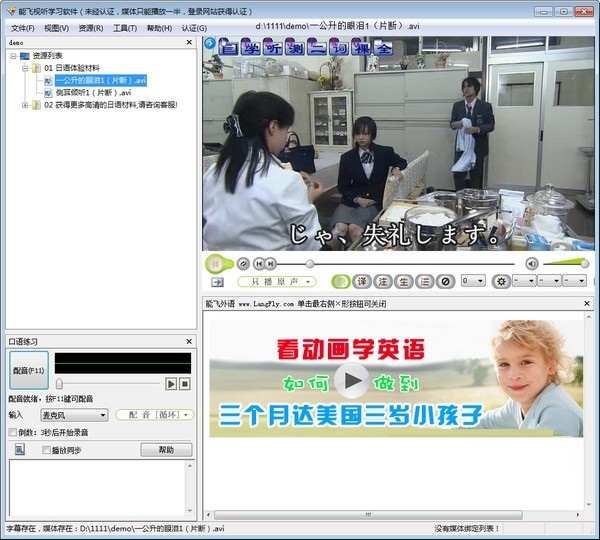Click the horizontal scrollbar of the web panel

[x=368, y=515]
